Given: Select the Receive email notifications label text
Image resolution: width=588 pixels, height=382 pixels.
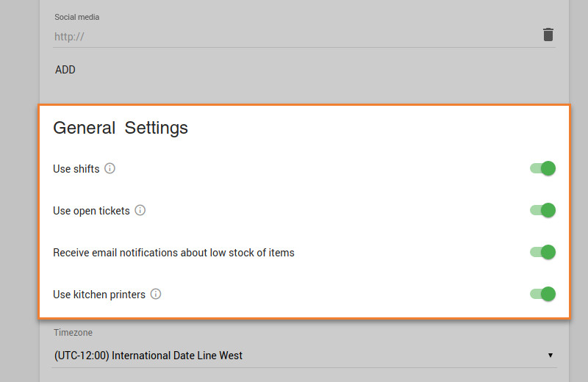Looking at the screenshot, I should tap(173, 253).
